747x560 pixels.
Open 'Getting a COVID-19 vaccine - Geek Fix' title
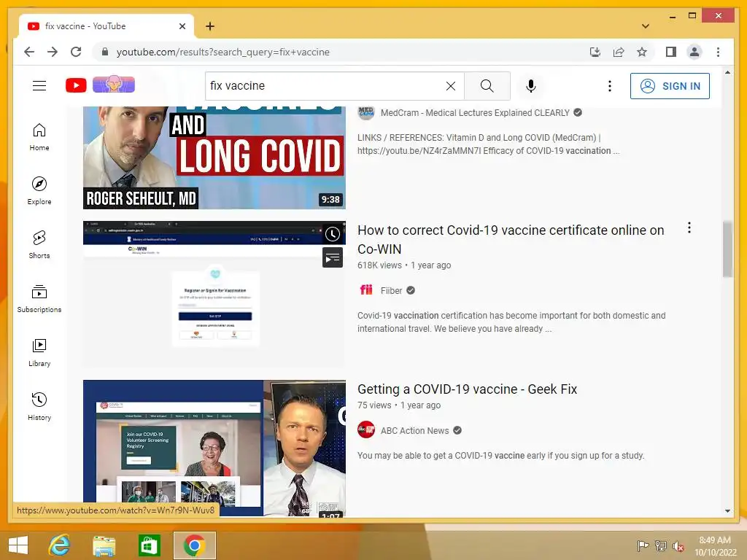(467, 389)
